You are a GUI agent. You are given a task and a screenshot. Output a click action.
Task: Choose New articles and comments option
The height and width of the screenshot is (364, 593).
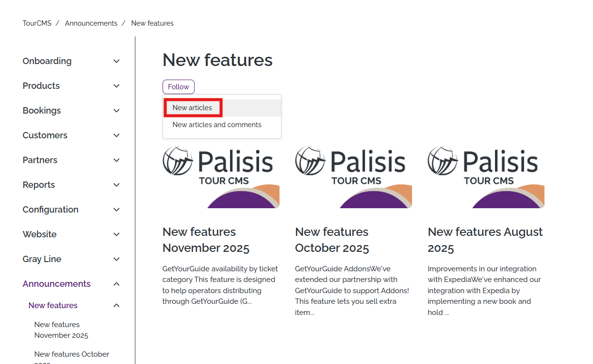(x=222, y=125)
